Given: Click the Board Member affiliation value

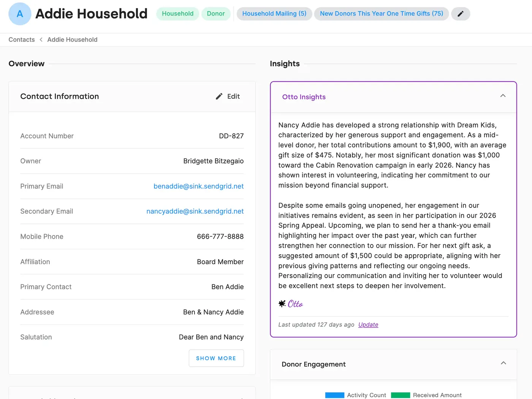Looking at the screenshot, I should click(220, 262).
